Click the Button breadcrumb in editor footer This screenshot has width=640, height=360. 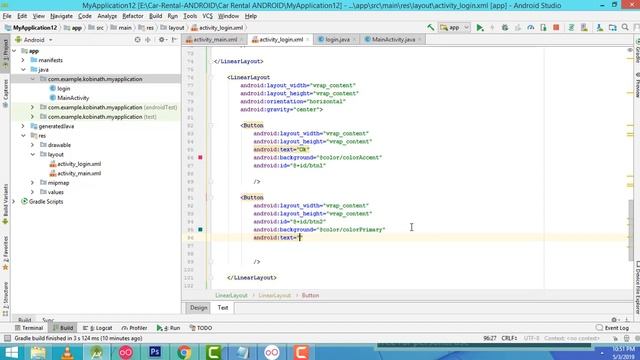click(310, 295)
